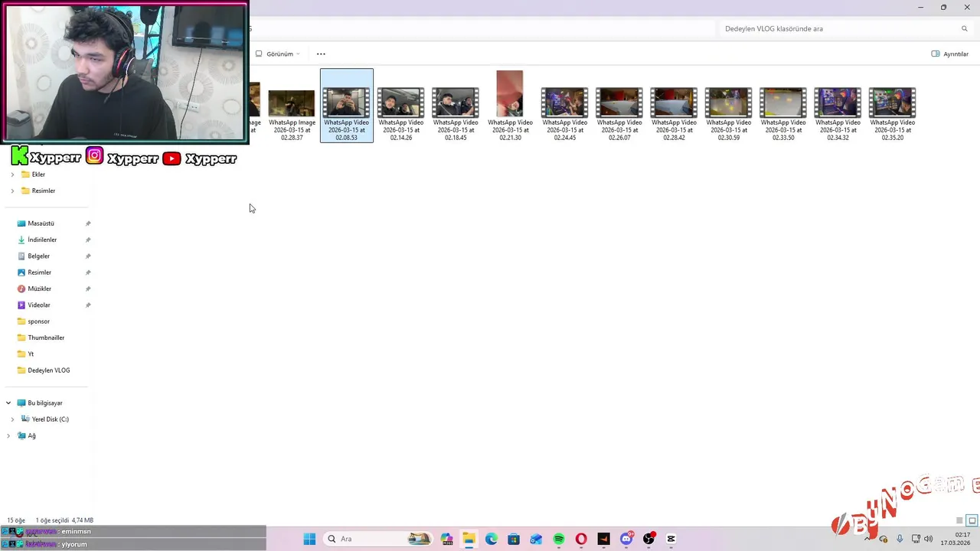The image size is (980, 551).
Task: Click the pin icon beside Videolar
Action: coord(88,305)
